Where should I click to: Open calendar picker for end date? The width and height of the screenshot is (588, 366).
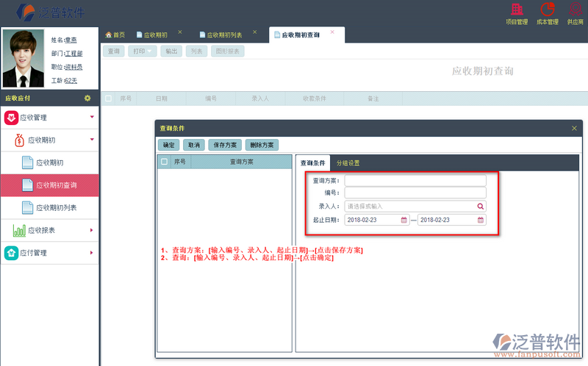tap(481, 220)
